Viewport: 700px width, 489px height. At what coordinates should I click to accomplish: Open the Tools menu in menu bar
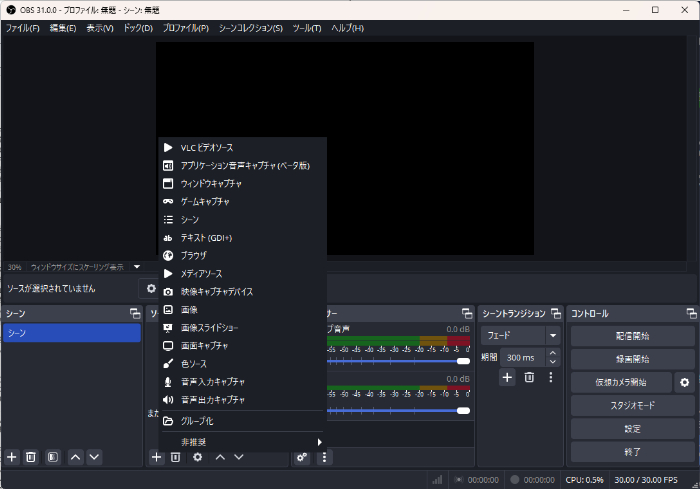pyautogui.click(x=305, y=28)
